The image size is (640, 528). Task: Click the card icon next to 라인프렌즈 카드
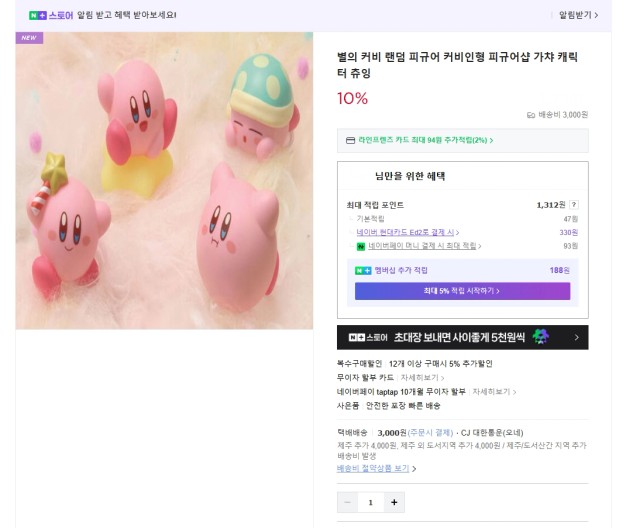350,140
